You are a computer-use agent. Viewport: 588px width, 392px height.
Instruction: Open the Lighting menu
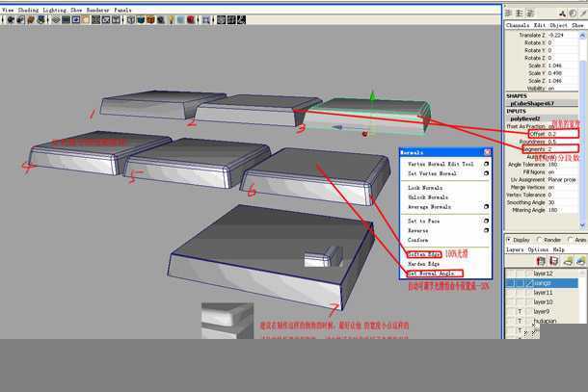54,11
